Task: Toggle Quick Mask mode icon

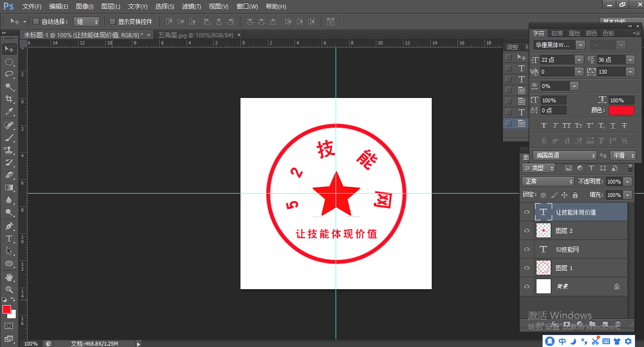Action: coord(9,325)
